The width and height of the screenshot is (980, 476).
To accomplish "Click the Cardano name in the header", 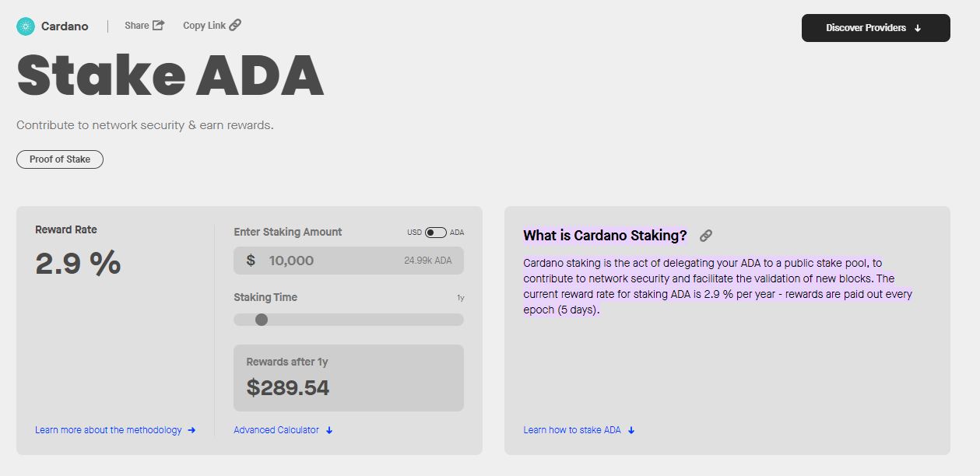I will tap(65, 26).
